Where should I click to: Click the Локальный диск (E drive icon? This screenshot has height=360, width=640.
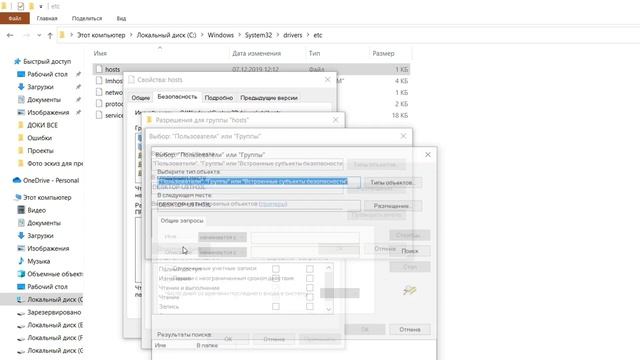21,325
